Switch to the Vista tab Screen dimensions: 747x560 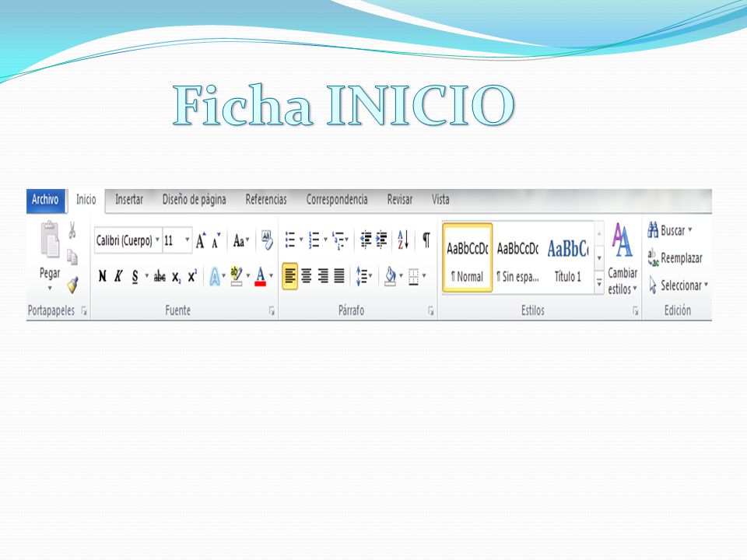point(440,200)
